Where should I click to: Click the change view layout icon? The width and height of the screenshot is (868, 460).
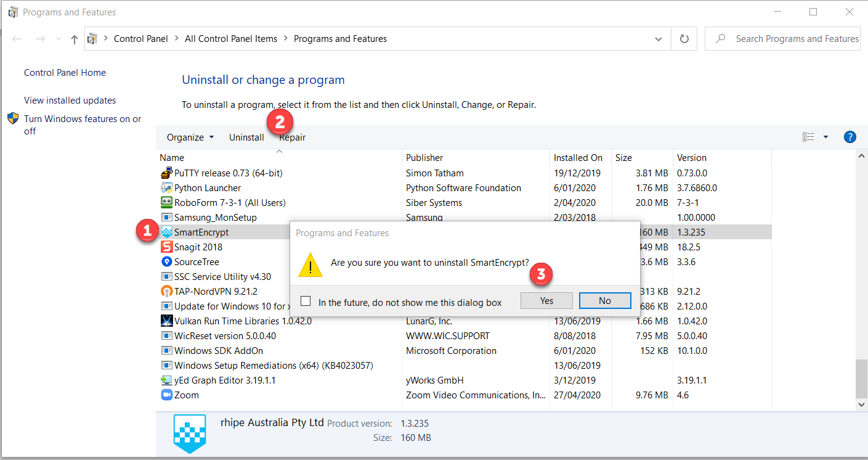coord(808,137)
